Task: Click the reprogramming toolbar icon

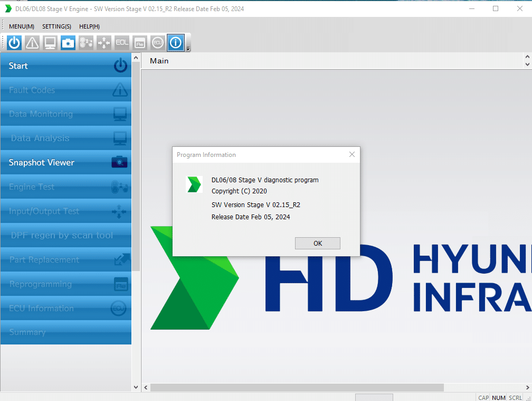Action: click(x=139, y=43)
